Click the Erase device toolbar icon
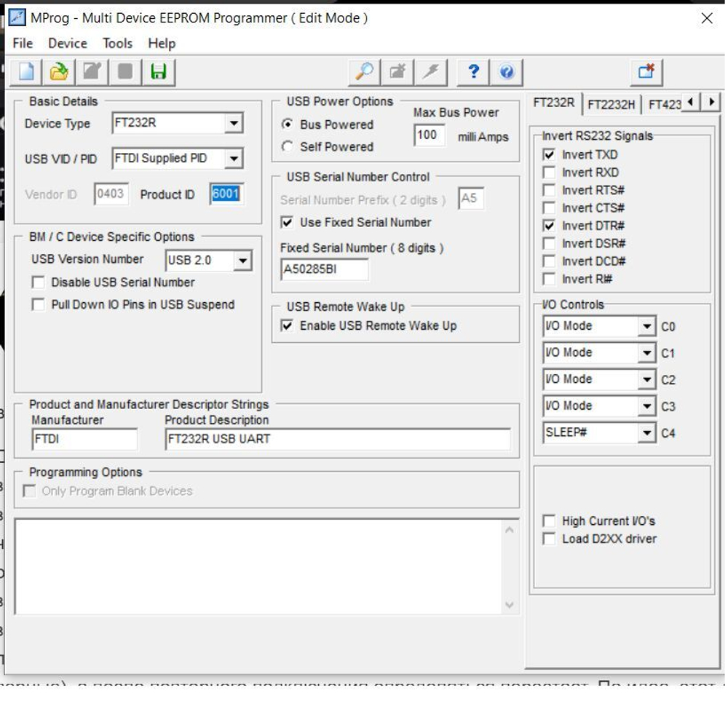 tap(397, 72)
